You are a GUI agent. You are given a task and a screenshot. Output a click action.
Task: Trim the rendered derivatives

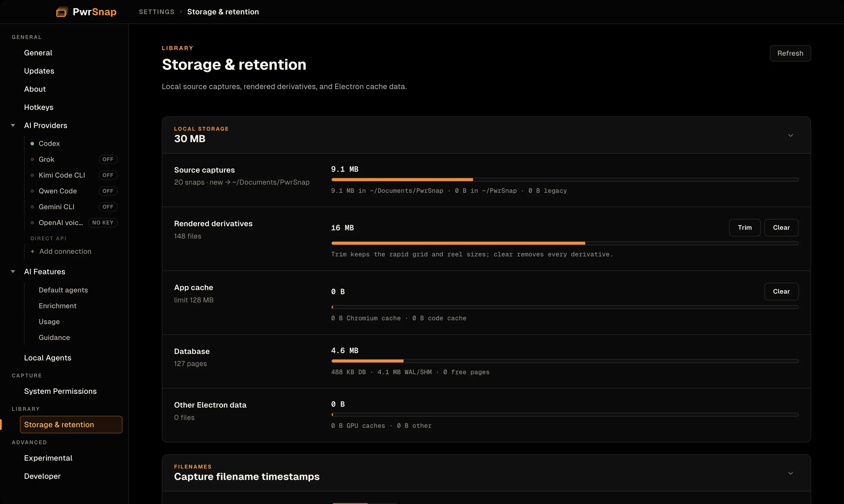[x=744, y=228]
